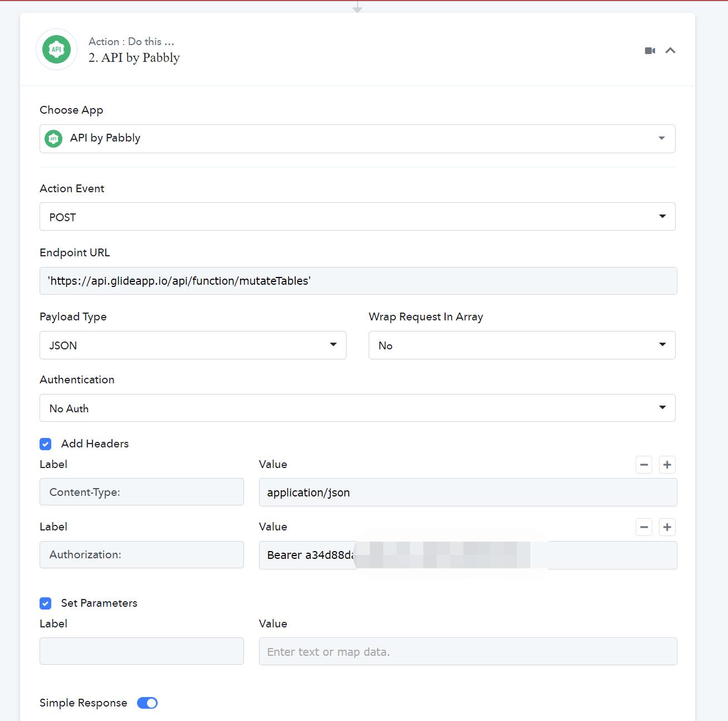
Task: Remove the Authorization header row with minus
Action: (644, 527)
